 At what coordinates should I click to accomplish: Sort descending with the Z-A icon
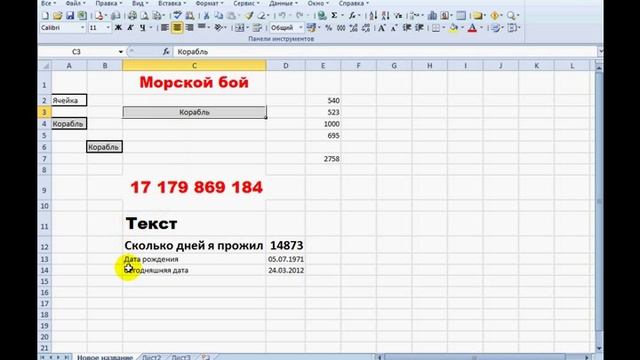point(385,16)
